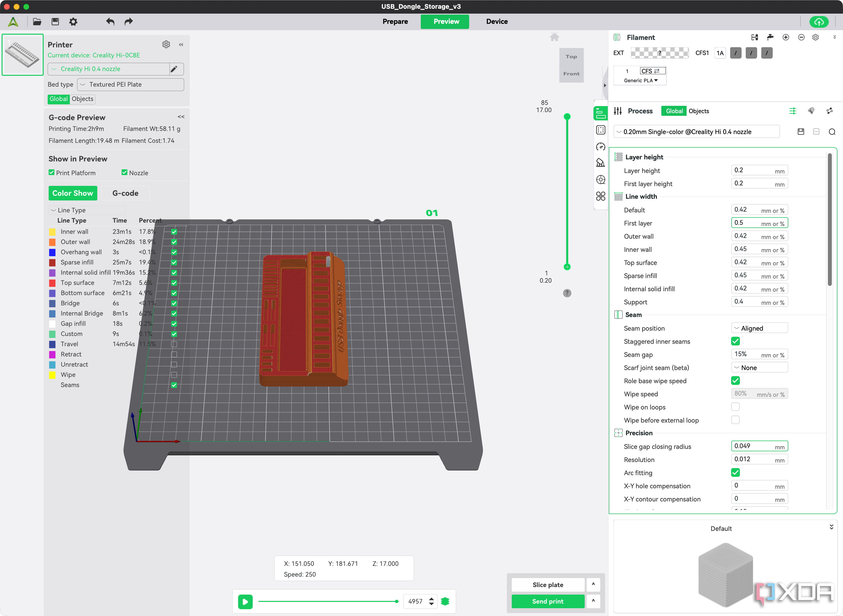Collapse the G-code Preview panel
The width and height of the screenshot is (843, 616).
[x=181, y=117]
